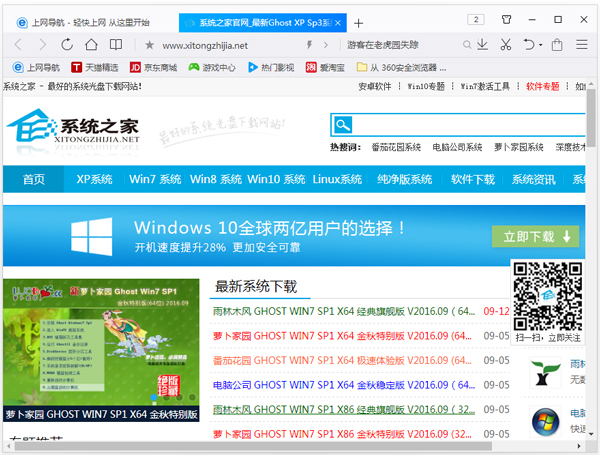Click the QR code image

[x=548, y=296]
